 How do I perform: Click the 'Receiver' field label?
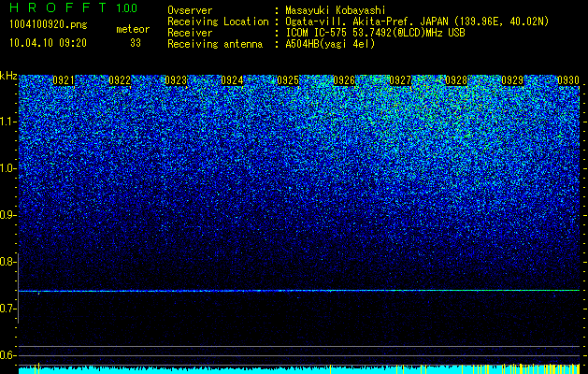pos(190,33)
